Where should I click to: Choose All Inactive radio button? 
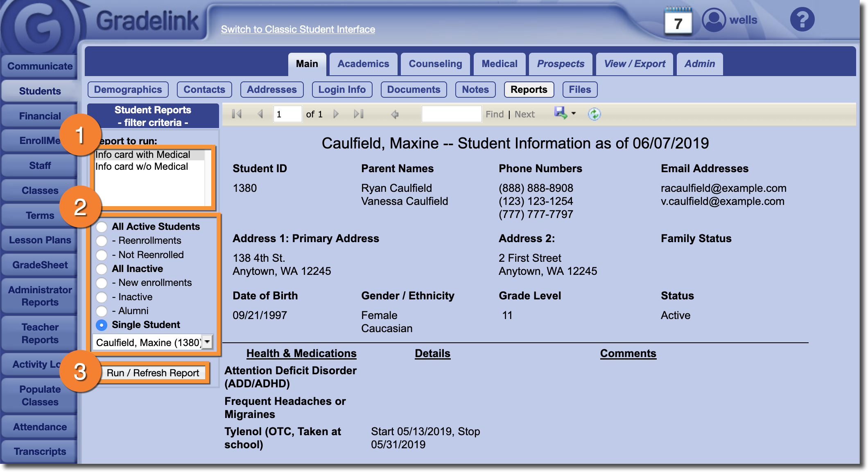(102, 269)
